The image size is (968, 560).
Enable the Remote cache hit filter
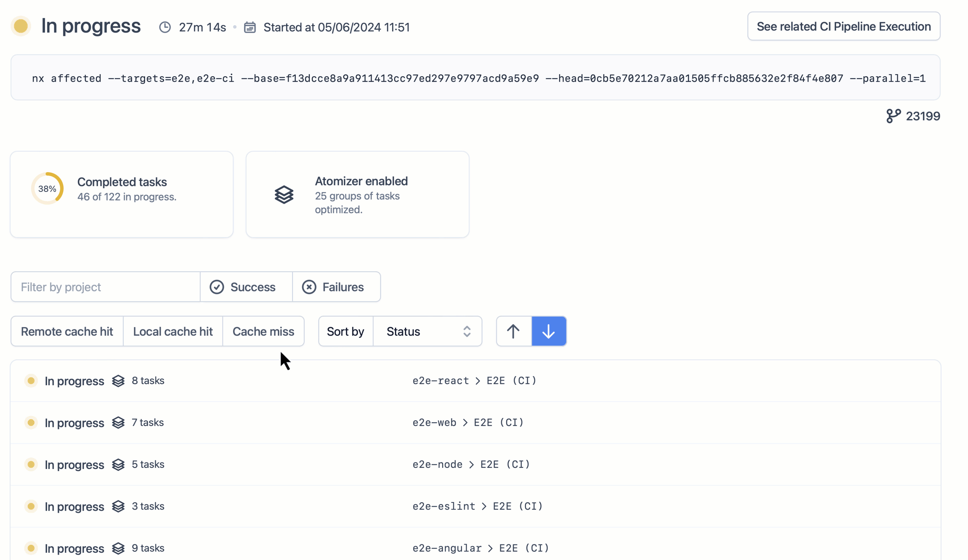pos(67,331)
